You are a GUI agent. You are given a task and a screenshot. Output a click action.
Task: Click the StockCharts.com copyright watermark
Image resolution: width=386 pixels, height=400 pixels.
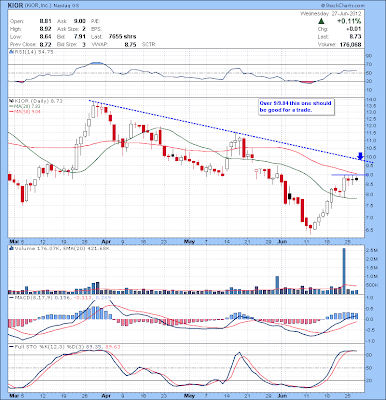(x=343, y=6)
